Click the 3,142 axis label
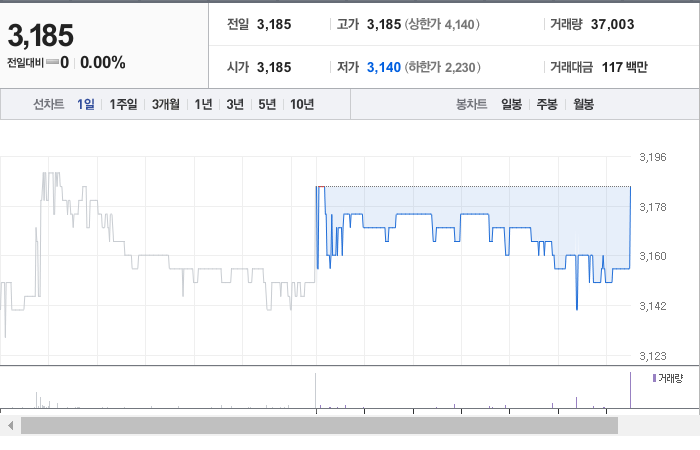700x450 pixels. point(653,306)
